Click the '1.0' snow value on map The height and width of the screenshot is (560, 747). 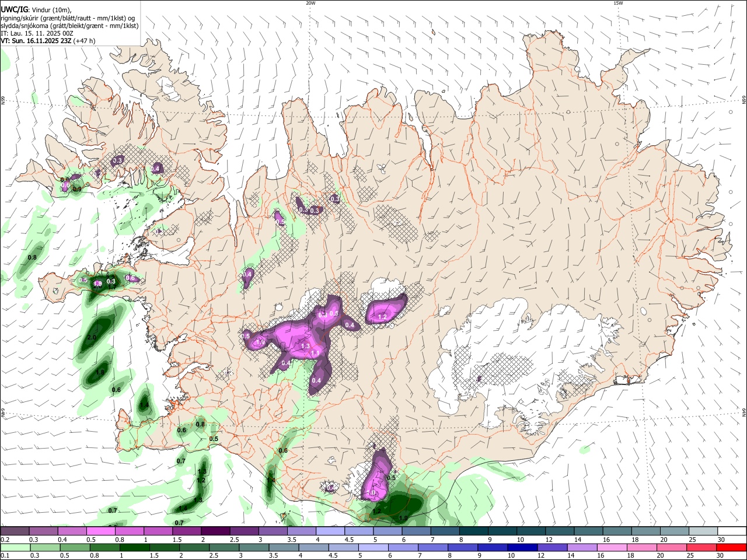(x=372, y=493)
